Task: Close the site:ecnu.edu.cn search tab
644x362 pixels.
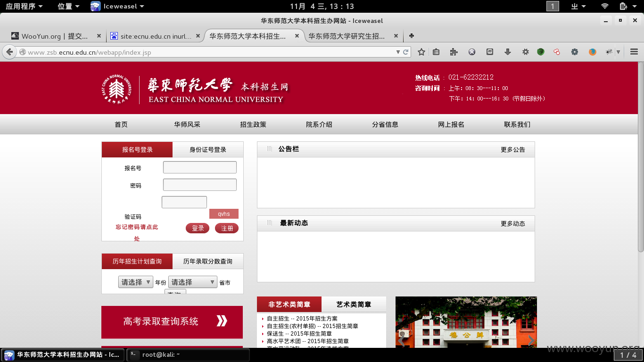Action: (x=198, y=36)
